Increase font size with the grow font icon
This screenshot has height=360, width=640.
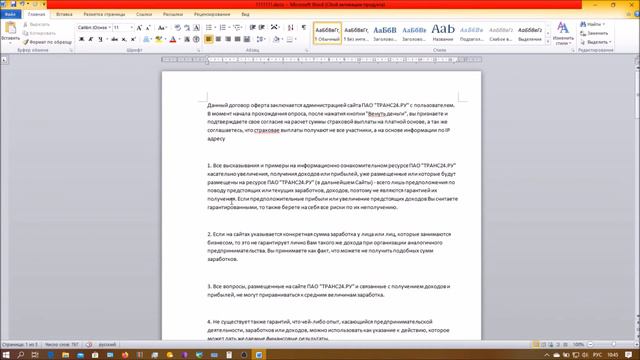click(139, 28)
